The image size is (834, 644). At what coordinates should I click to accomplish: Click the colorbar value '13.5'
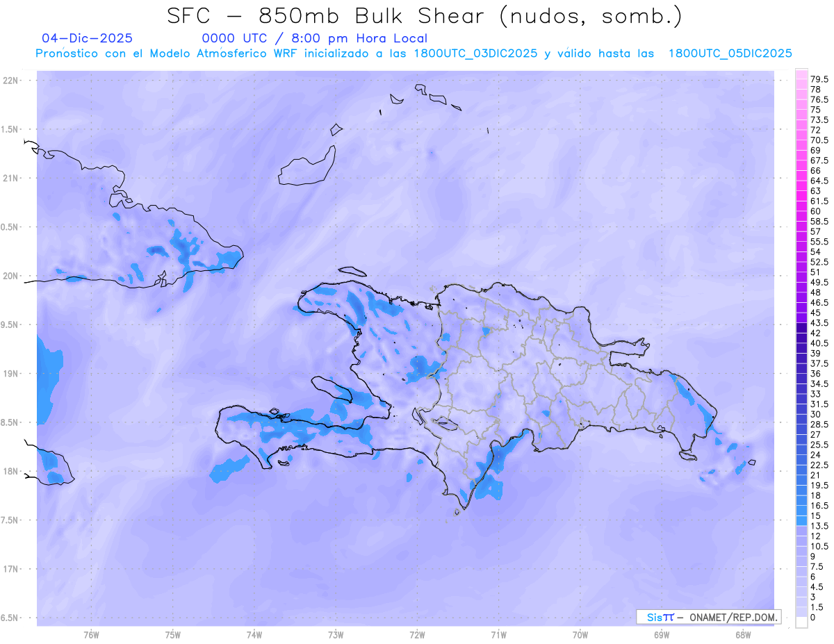point(819,526)
